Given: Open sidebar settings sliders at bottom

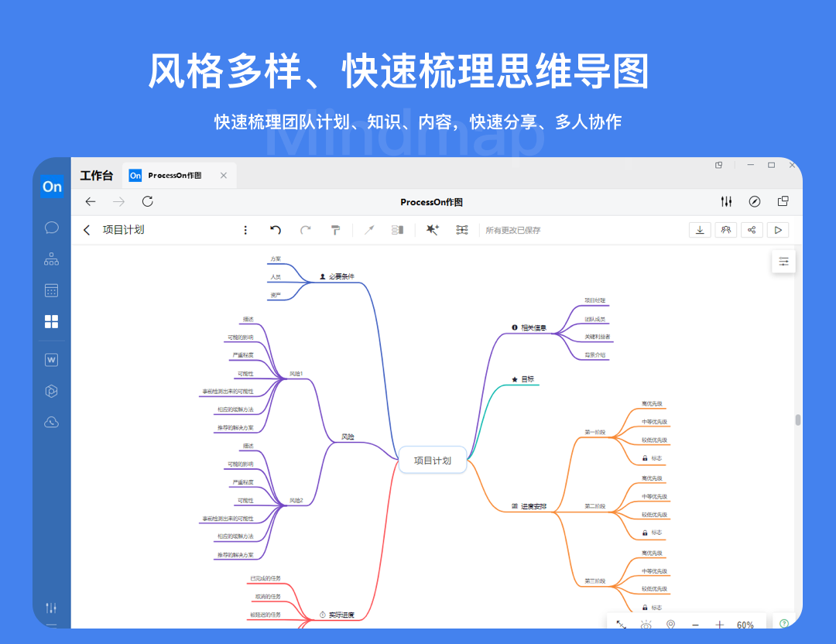Looking at the screenshot, I should click(x=51, y=608).
